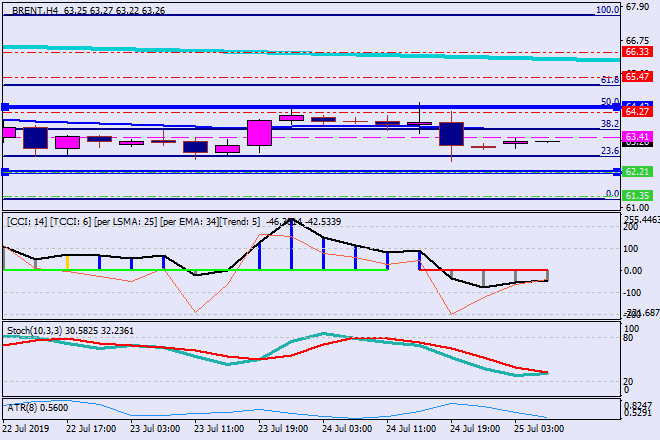Click the red 64.27 price label

(638, 112)
